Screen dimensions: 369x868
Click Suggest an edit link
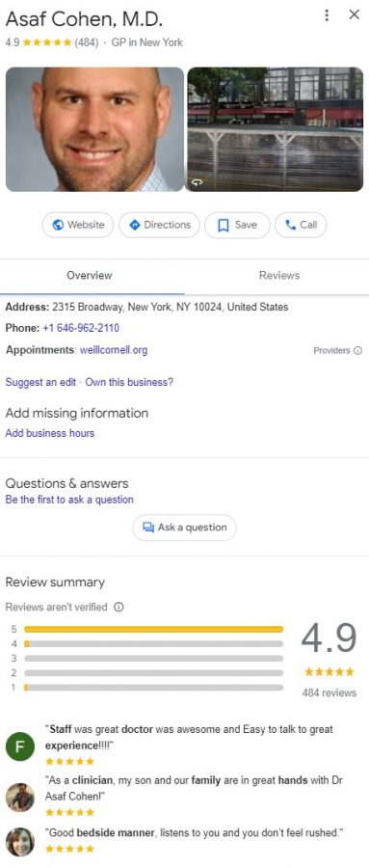40,383
